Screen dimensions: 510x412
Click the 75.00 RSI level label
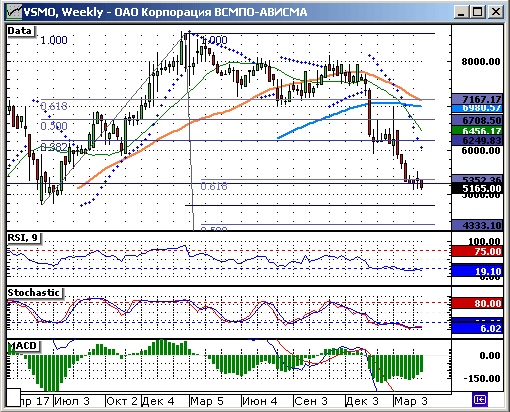(x=477, y=251)
